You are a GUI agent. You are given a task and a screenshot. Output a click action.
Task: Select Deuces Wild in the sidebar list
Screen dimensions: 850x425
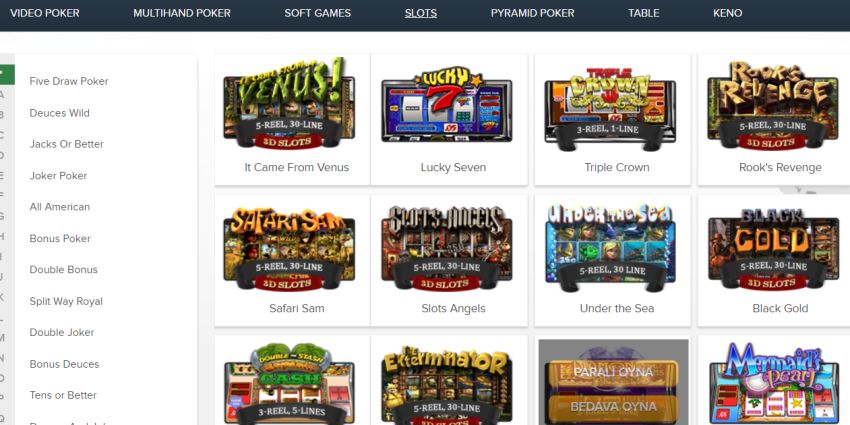[x=60, y=113]
